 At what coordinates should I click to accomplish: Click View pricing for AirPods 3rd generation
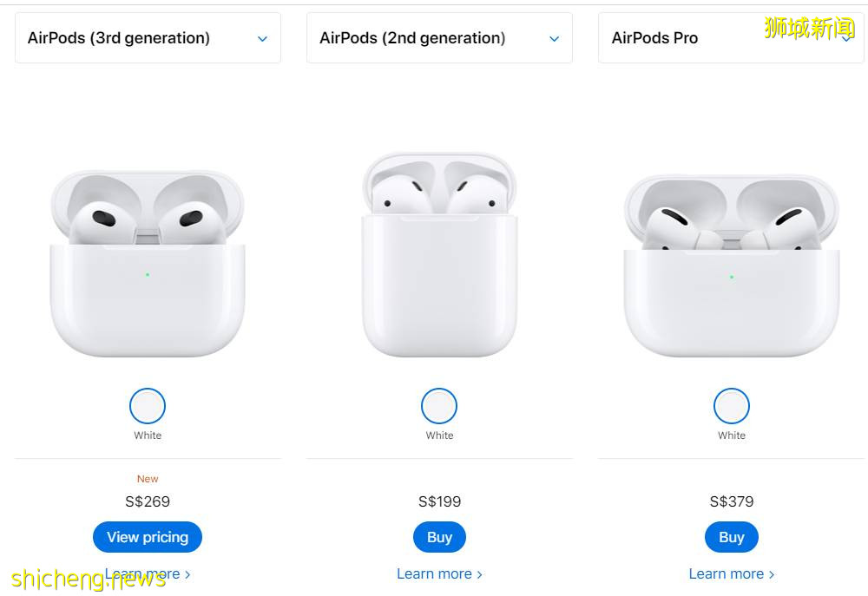(148, 537)
